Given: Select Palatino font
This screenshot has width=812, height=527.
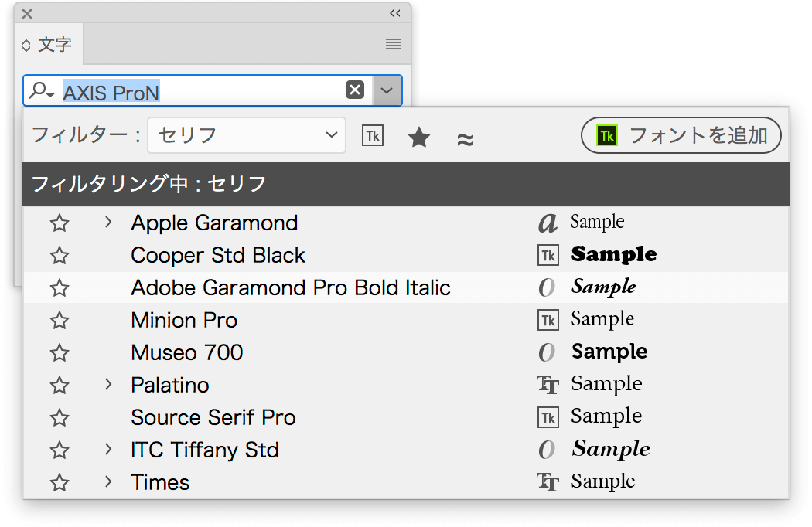Looking at the screenshot, I should click(x=170, y=385).
